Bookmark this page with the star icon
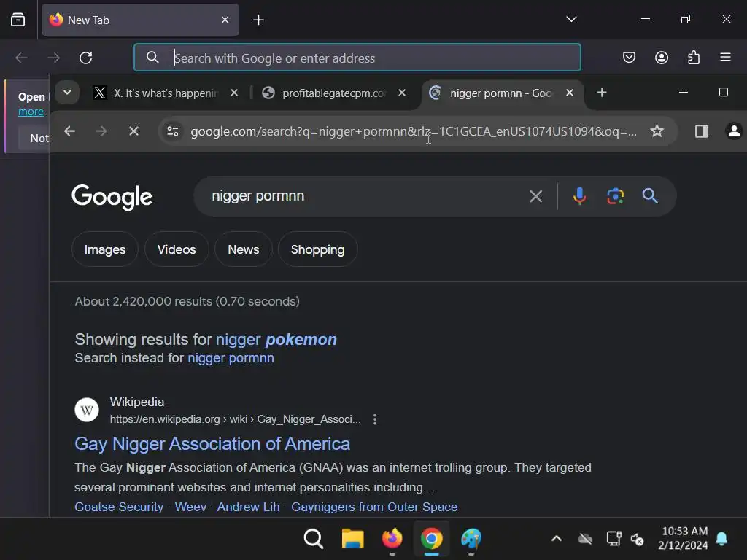Viewport: 747px width, 560px height. (657, 131)
